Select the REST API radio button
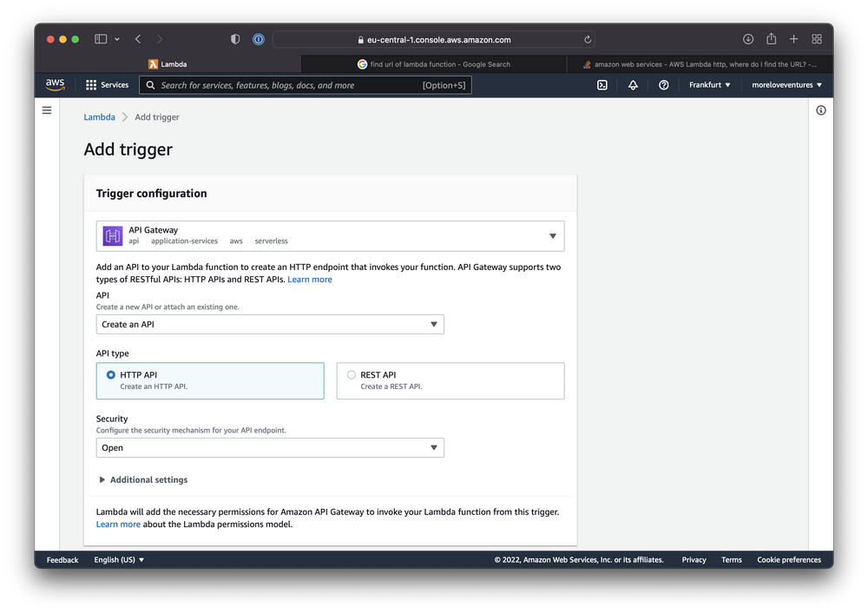 point(351,374)
